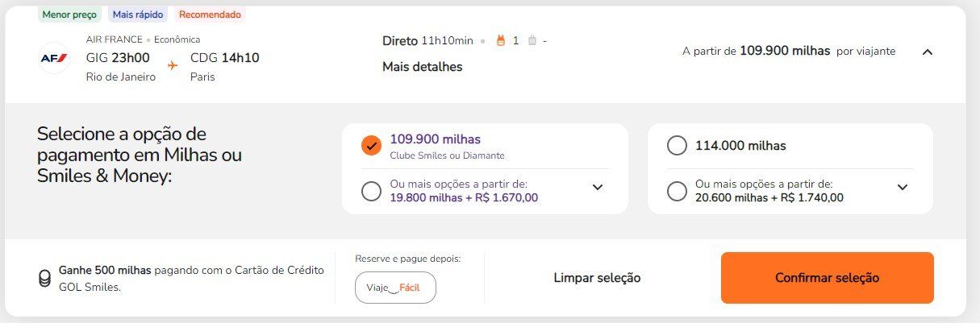Click the Recomendado tag
The height and width of the screenshot is (323, 980).
coord(210,14)
